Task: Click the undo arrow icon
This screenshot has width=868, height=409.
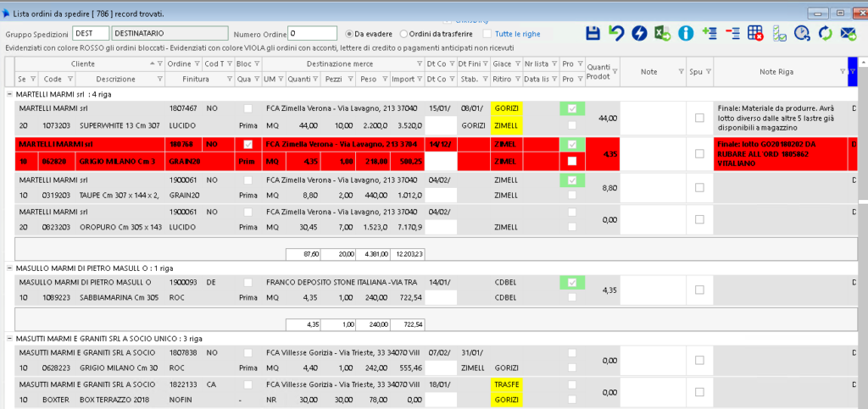Action: [616, 34]
